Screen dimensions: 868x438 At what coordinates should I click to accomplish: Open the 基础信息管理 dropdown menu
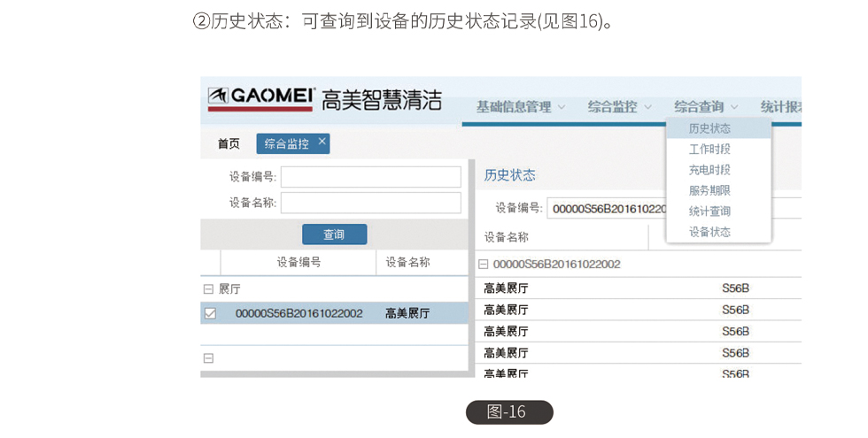tap(521, 107)
